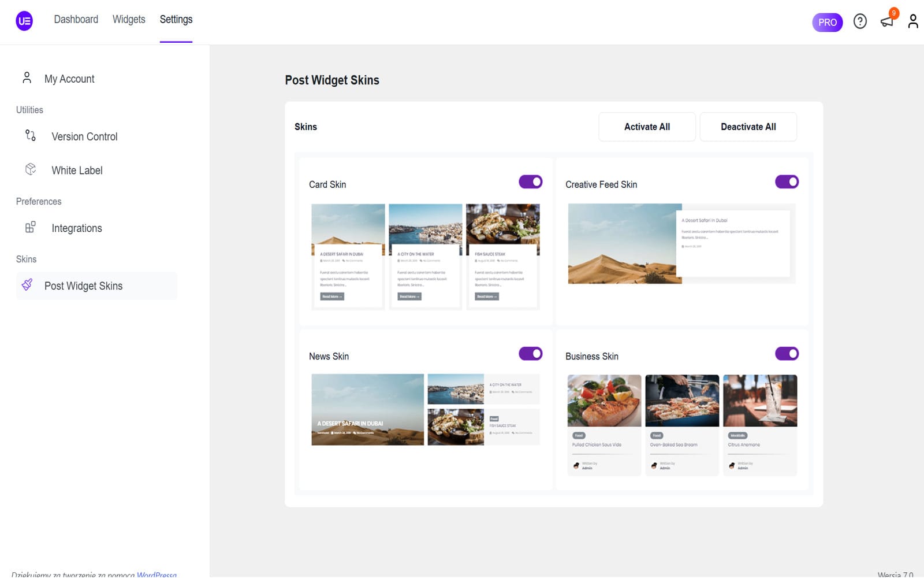Disable the Creative Feed Skin toggle
924x578 pixels.
click(x=787, y=181)
